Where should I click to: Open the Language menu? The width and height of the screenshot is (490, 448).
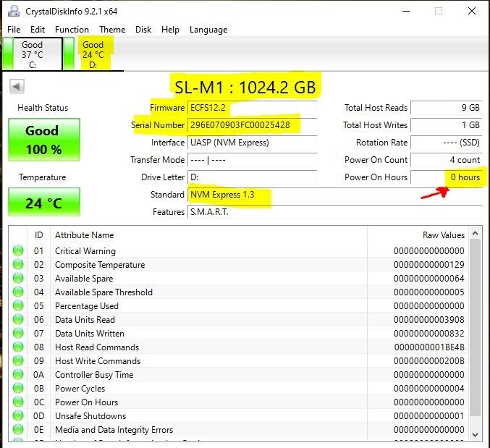[208, 30]
